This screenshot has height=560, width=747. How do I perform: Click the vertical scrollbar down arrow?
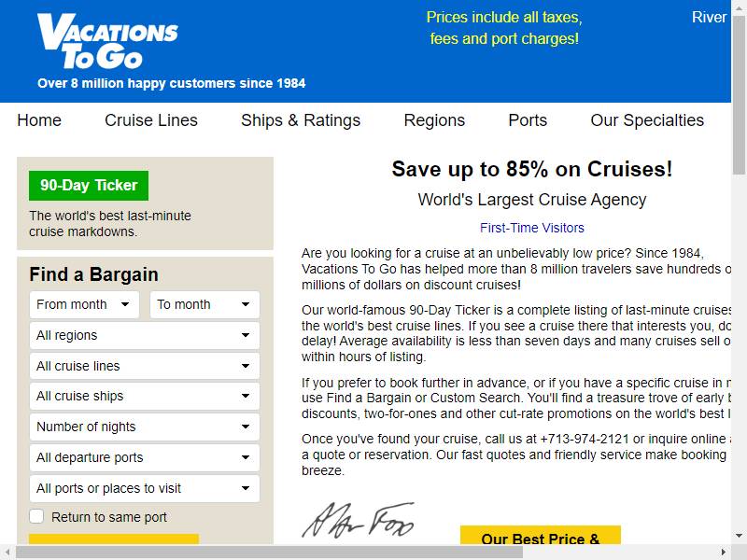coord(739,536)
